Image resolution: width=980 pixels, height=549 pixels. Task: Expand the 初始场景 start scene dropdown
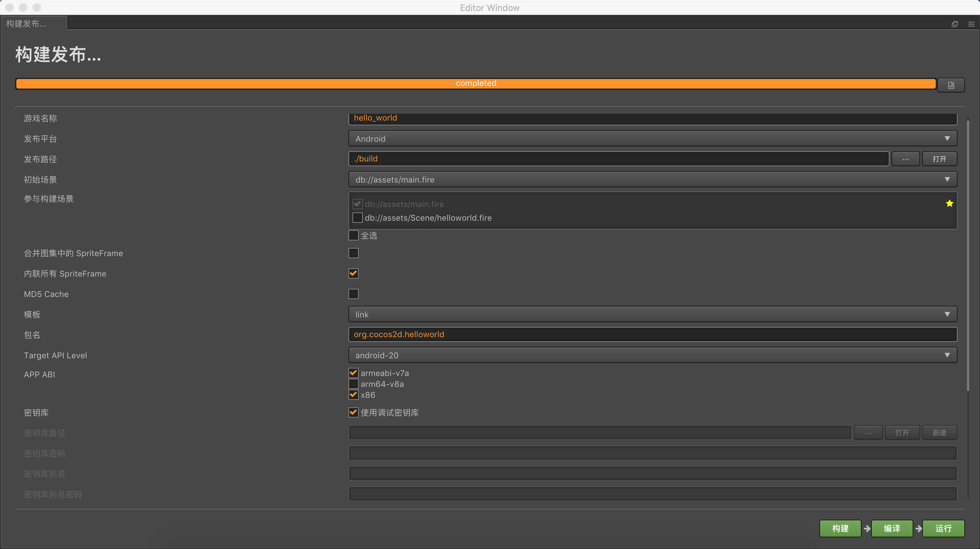[x=652, y=179]
